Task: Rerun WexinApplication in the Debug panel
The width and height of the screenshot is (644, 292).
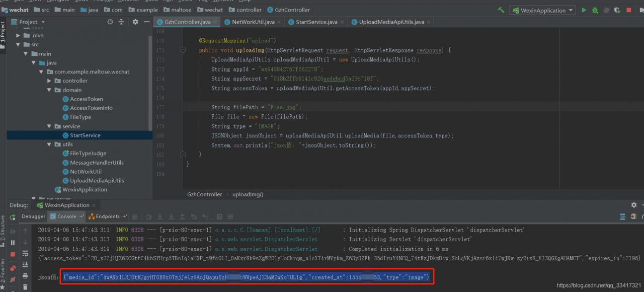Action: coord(13,217)
